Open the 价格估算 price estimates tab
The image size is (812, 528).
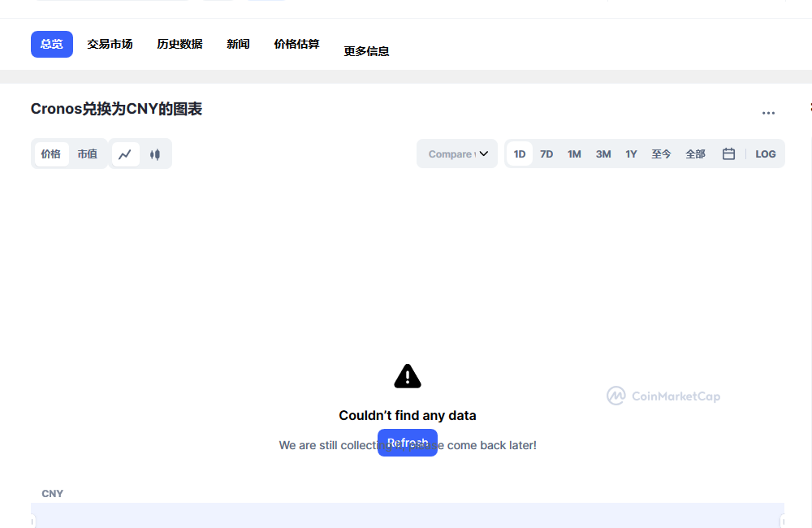coord(296,44)
